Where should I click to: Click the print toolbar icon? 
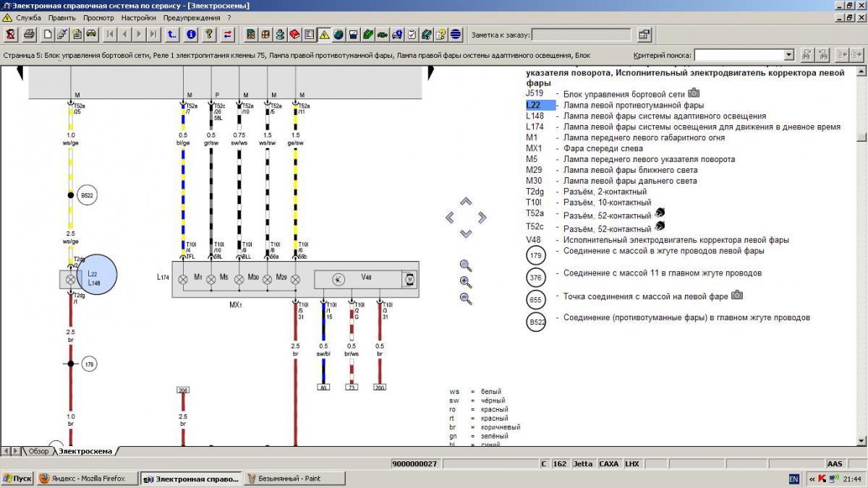click(29, 34)
